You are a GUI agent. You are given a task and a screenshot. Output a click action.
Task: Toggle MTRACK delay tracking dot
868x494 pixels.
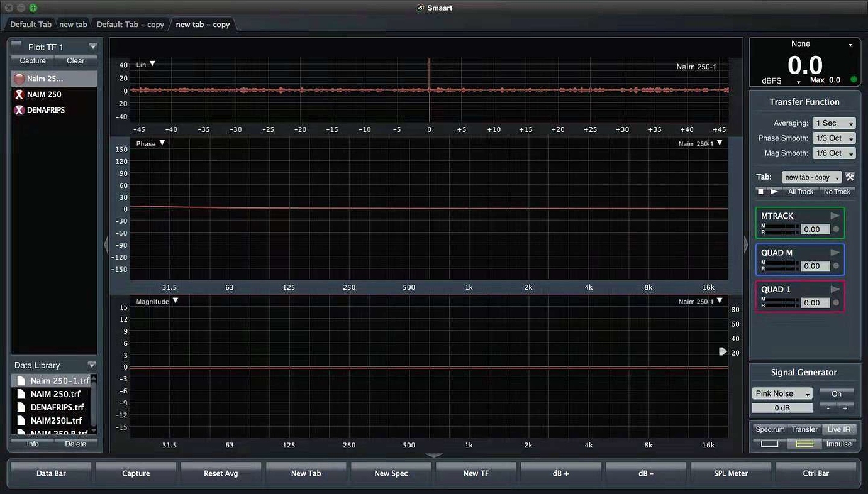(x=836, y=229)
